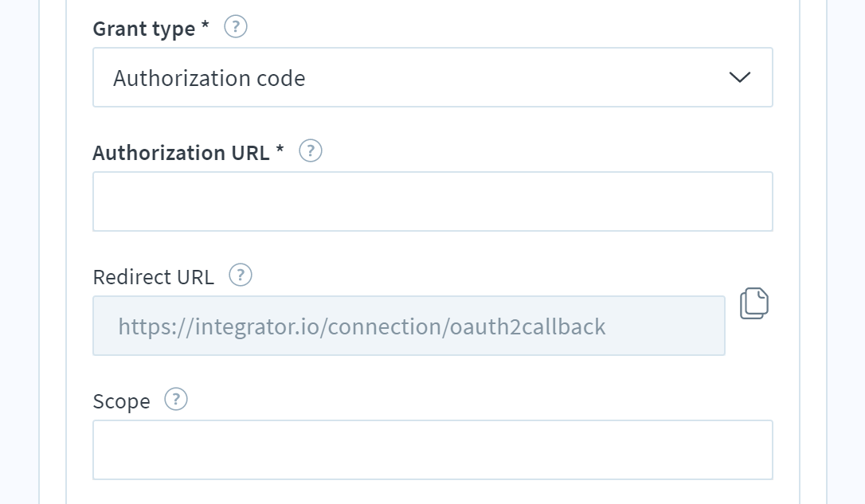Click the read-only Redirect URL field
865x504 pixels.
click(409, 326)
